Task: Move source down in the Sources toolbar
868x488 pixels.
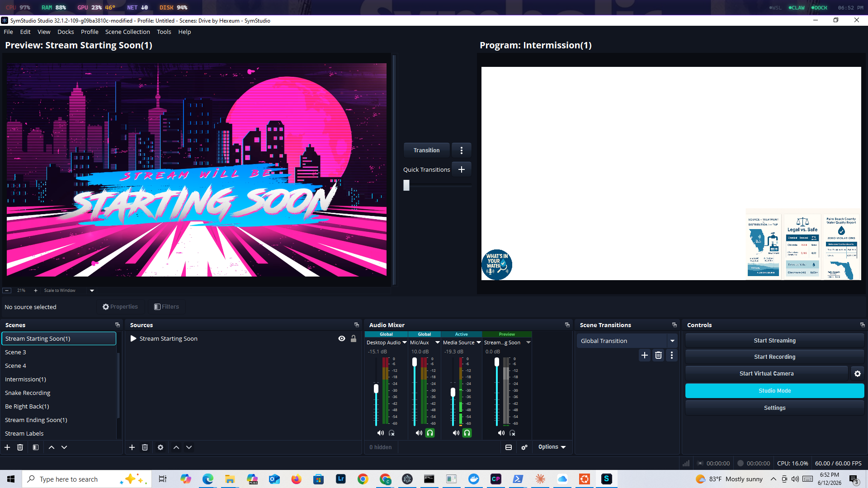Action: [189, 447]
